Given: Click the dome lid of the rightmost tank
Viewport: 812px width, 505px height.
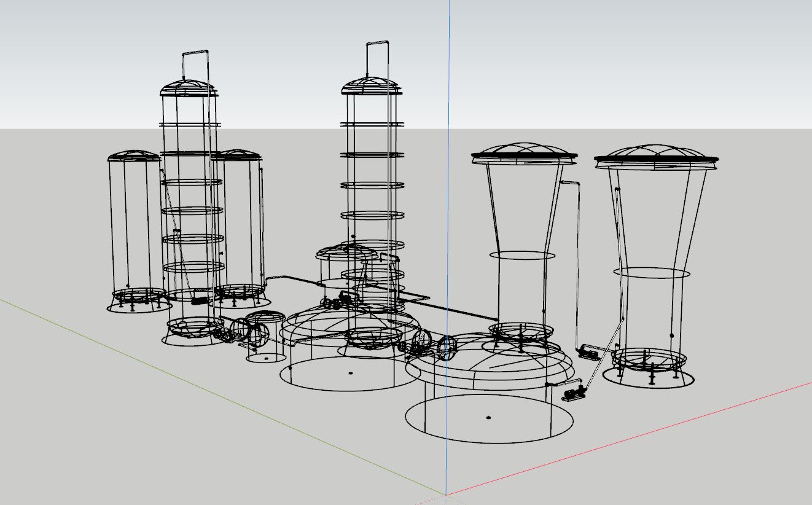Looking at the screenshot, I should [657, 154].
